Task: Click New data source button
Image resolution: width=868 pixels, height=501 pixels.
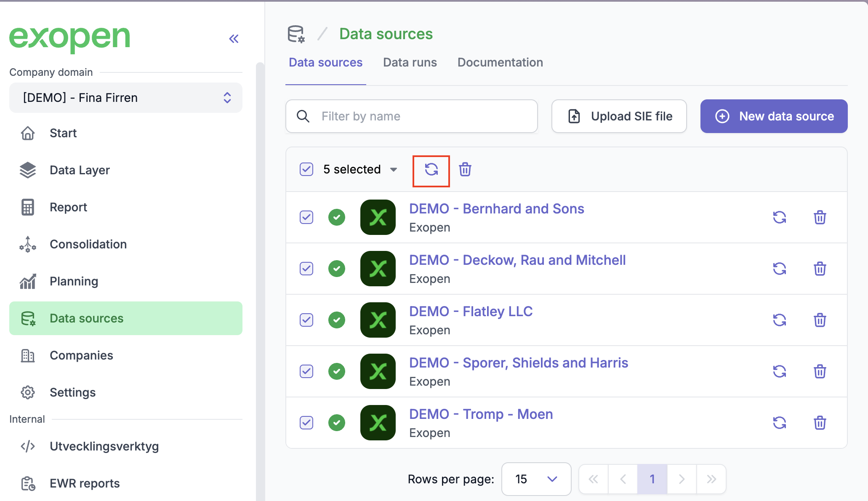Action: 774,116
